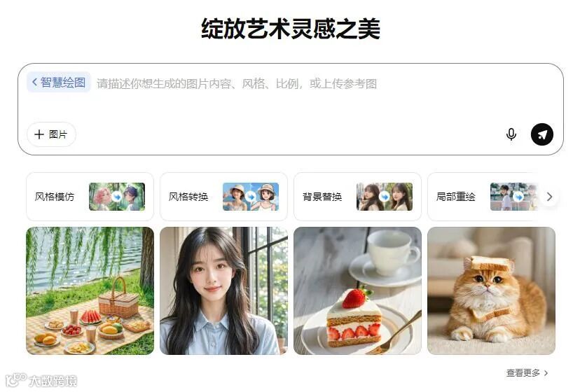Click the black send arrow button
Image resolution: width=587 pixels, height=392 pixels.
point(541,134)
